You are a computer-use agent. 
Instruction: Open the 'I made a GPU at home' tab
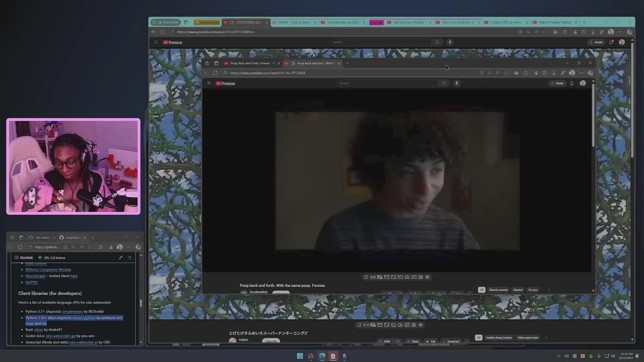coord(506,22)
